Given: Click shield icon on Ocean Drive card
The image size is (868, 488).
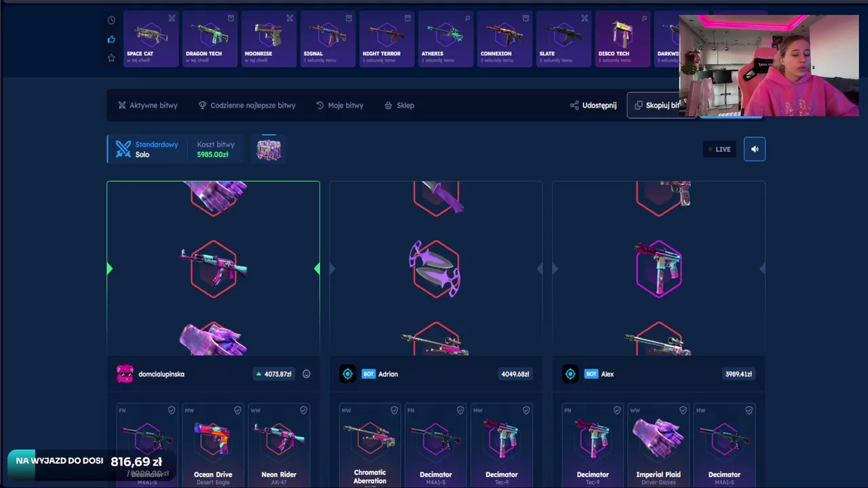Looking at the screenshot, I should pyautogui.click(x=237, y=410).
